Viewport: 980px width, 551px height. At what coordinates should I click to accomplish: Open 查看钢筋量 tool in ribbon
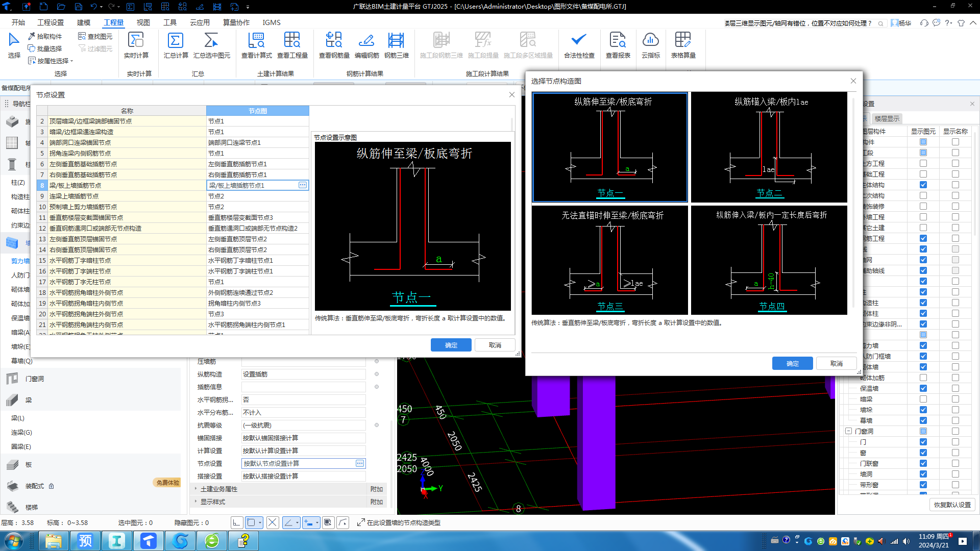334,41
